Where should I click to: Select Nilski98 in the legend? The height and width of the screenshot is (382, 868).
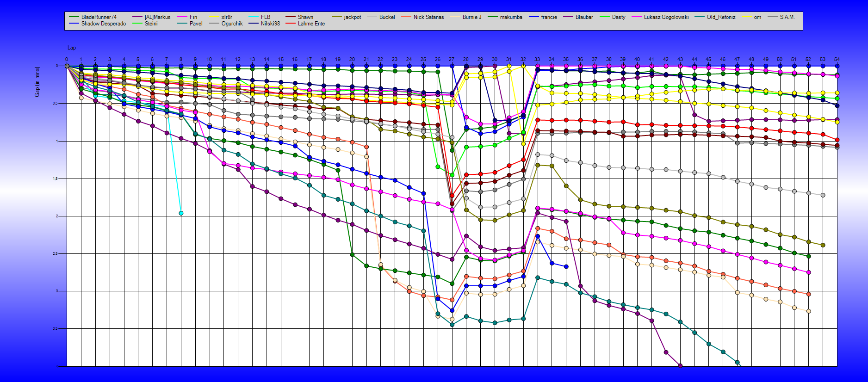[270, 24]
